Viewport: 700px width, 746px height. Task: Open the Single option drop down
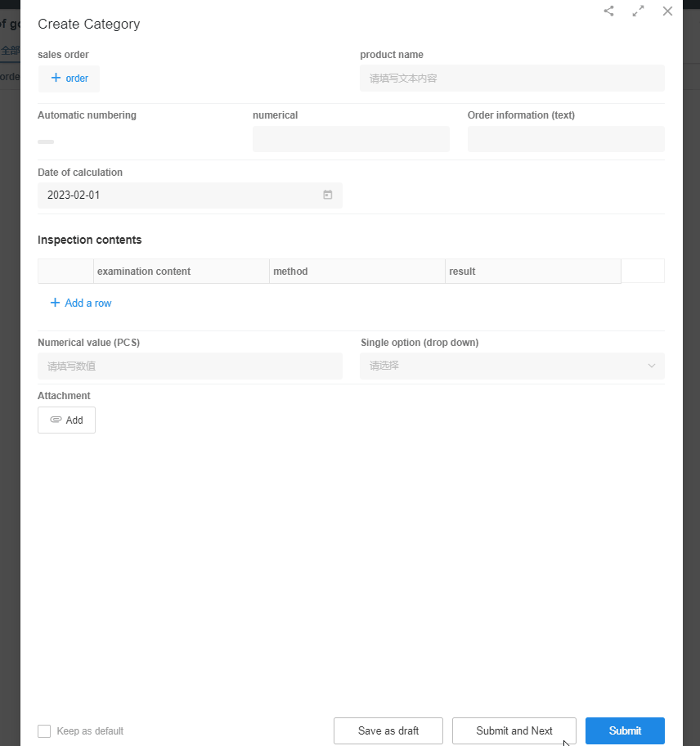(x=512, y=366)
